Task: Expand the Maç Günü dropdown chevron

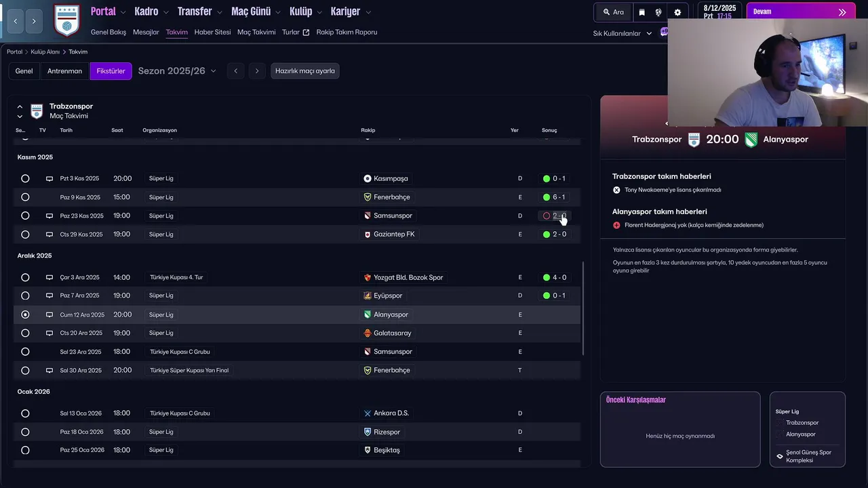Action: click(278, 12)
